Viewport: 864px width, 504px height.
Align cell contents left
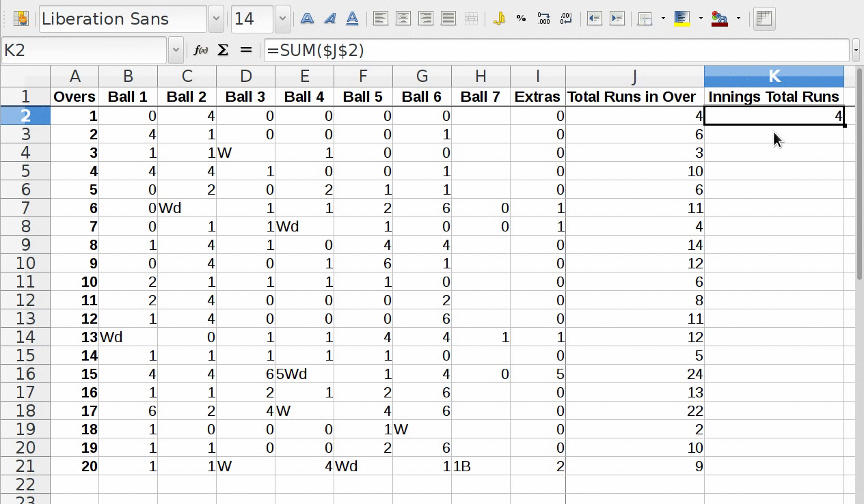click(381, 19)
